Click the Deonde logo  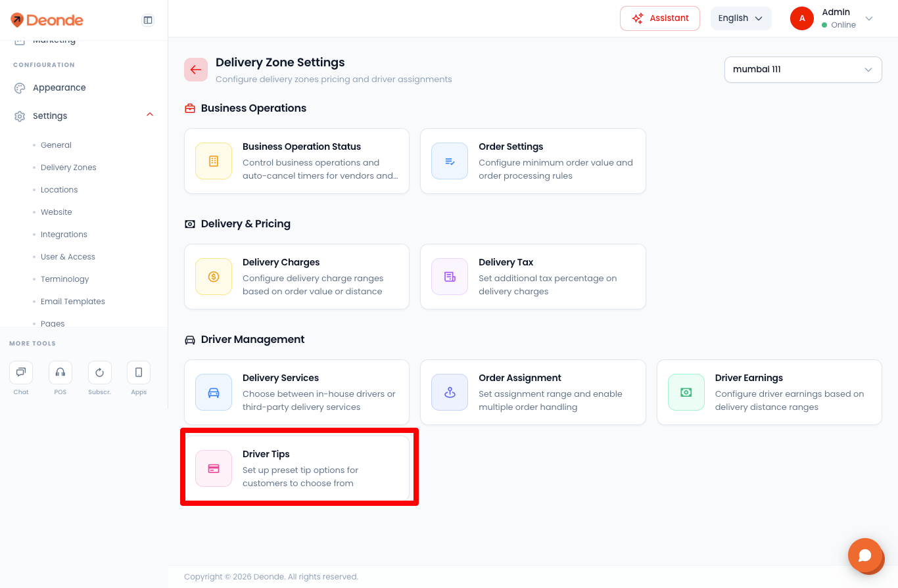[x=47, y=20]
